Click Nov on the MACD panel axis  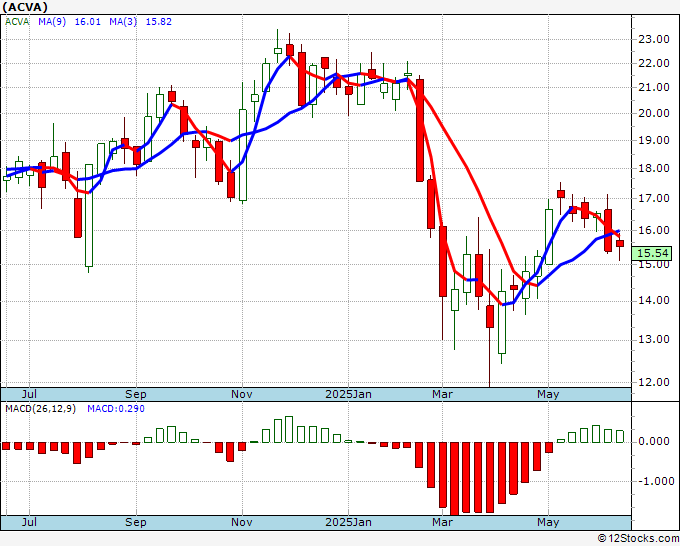tap(242, 522)
